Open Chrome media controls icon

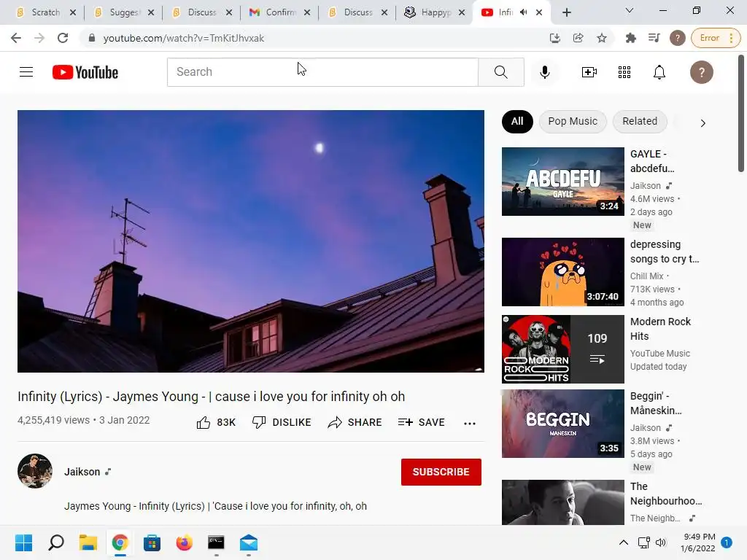654,38
